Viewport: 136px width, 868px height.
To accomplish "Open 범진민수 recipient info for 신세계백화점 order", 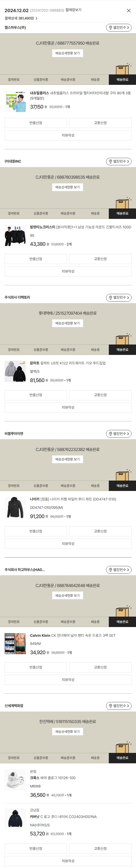I will coord(118,706).
